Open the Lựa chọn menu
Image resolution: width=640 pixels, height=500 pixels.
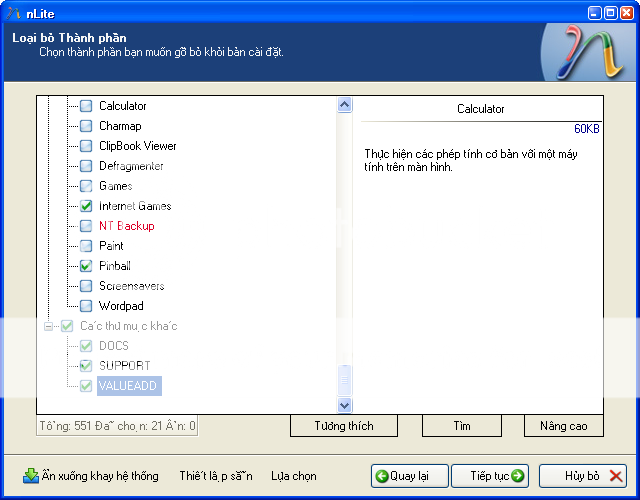pyautogui.click(x=294, y=476)
